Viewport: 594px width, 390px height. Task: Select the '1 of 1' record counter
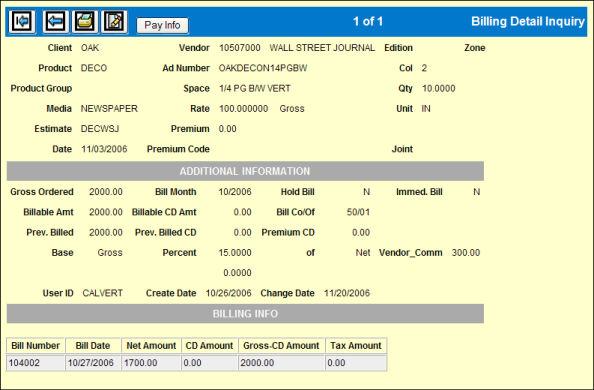point(368,21)
